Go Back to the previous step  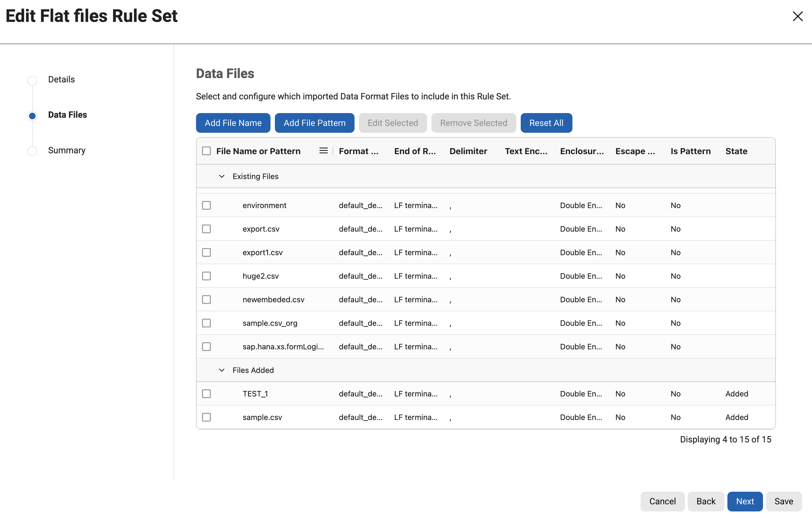tap(706, 501)
